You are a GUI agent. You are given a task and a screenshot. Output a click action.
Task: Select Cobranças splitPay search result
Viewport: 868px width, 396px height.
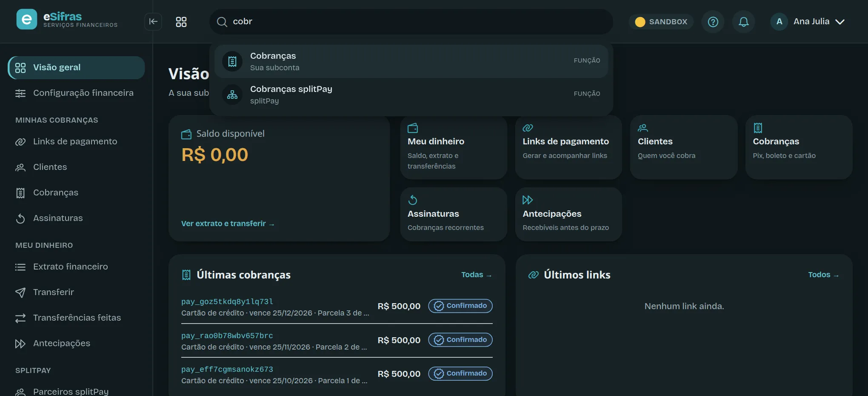pyautogui.click(x=411, y=95)
